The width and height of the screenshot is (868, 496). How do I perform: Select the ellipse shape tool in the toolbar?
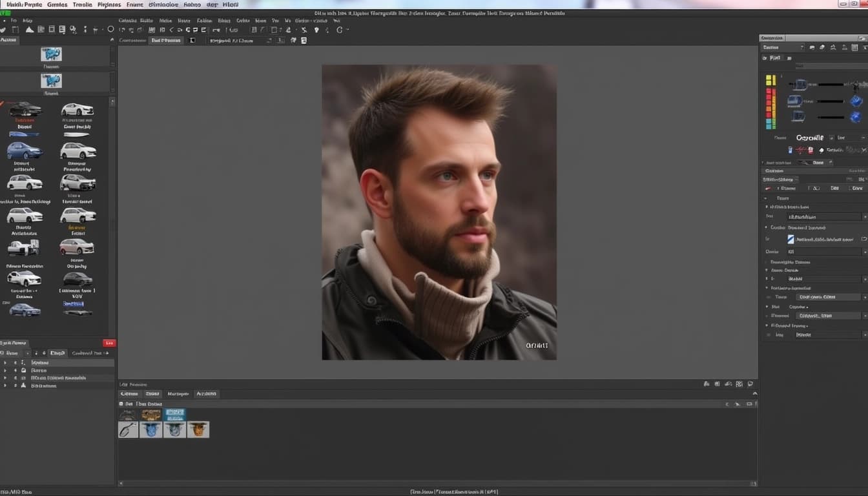pos(110,29)
